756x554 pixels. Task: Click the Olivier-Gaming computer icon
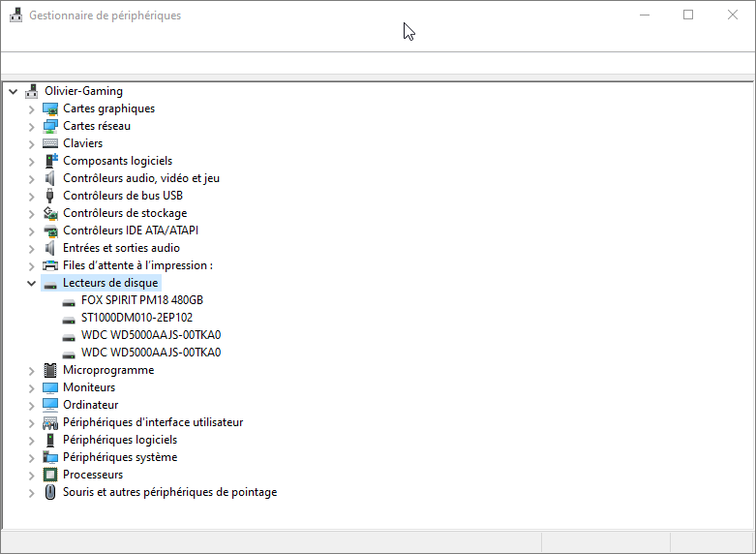[32, 91]
